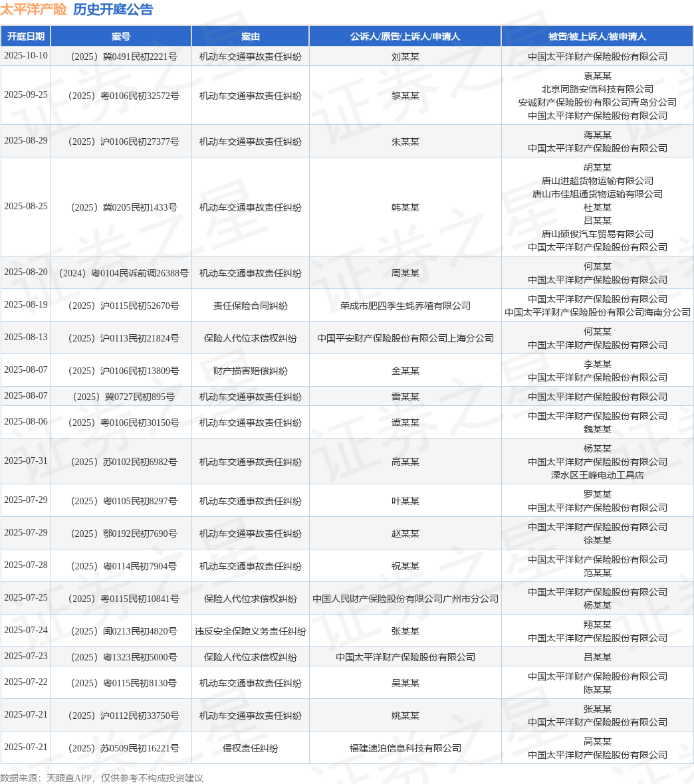Click plaintiff 荣成市肥四季生蚝养殖有限公司
The image size is (694, 784).
tap(405, 306)
